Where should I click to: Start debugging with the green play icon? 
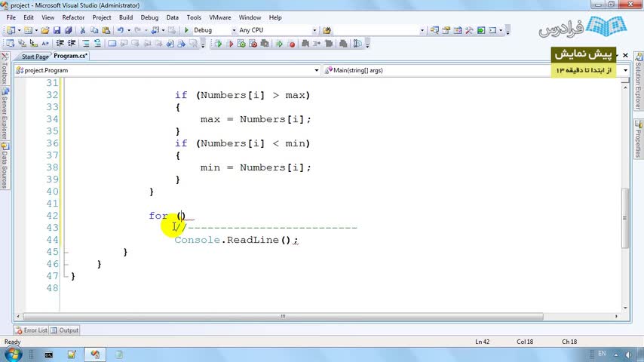pos(186,30)
